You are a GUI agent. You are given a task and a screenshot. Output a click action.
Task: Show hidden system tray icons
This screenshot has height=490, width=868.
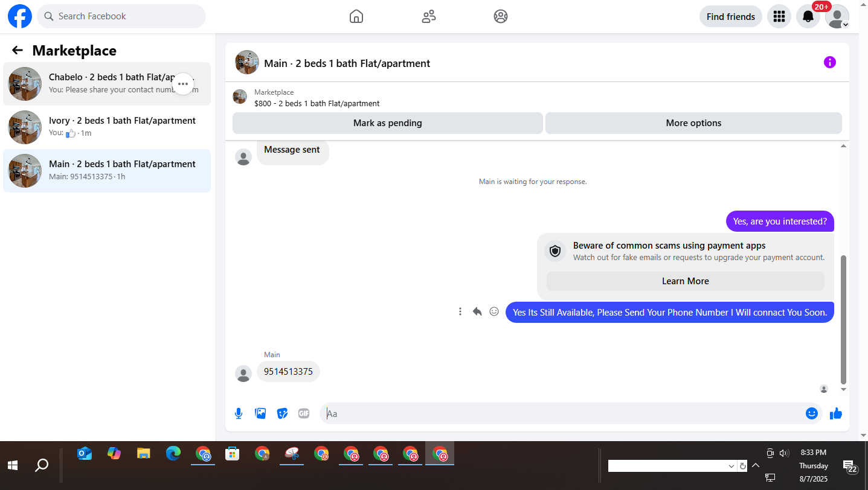coord(755,465)
